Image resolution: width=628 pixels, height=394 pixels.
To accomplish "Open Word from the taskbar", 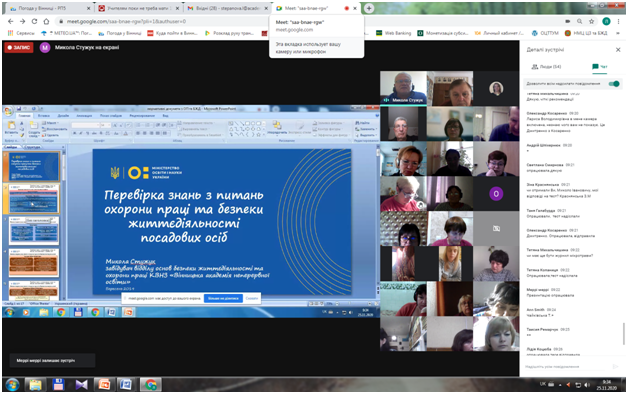I will point(126,385).
